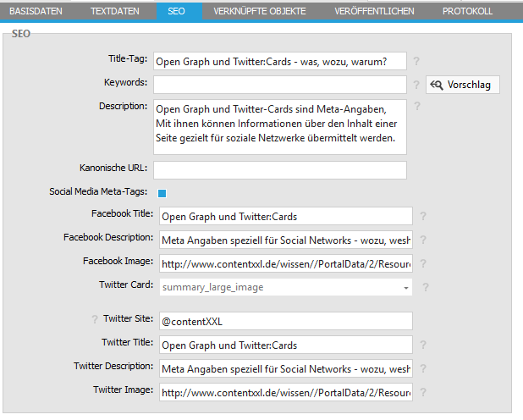Click the Description help question mark
The width and height of the screenshot is (523, 420).
pyautogui.click(x=417, y=106)
